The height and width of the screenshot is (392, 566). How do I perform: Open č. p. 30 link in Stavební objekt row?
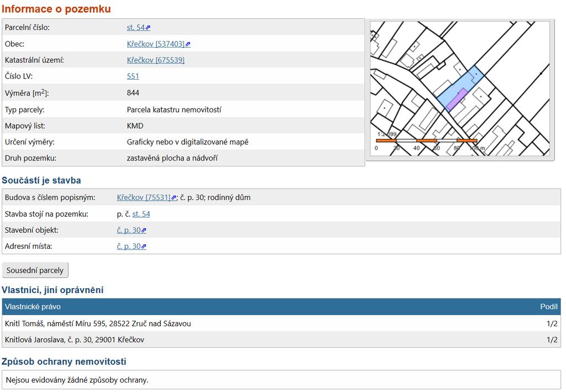coord(129,231)
